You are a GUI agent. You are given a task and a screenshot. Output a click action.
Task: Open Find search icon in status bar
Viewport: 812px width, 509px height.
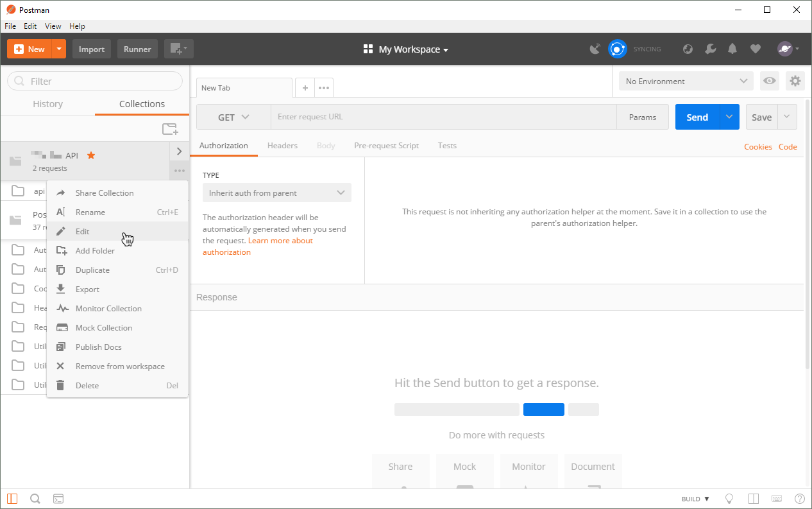35,499
